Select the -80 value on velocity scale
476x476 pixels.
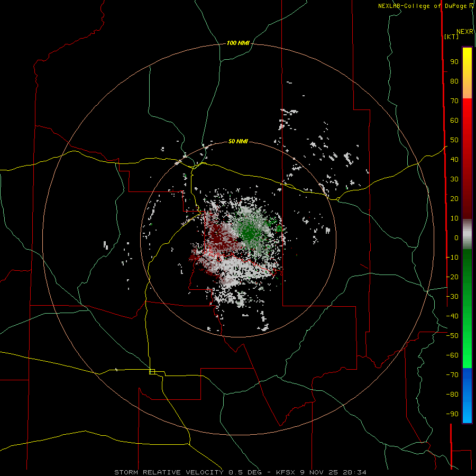pyautogui.click(x=452, y=395)
